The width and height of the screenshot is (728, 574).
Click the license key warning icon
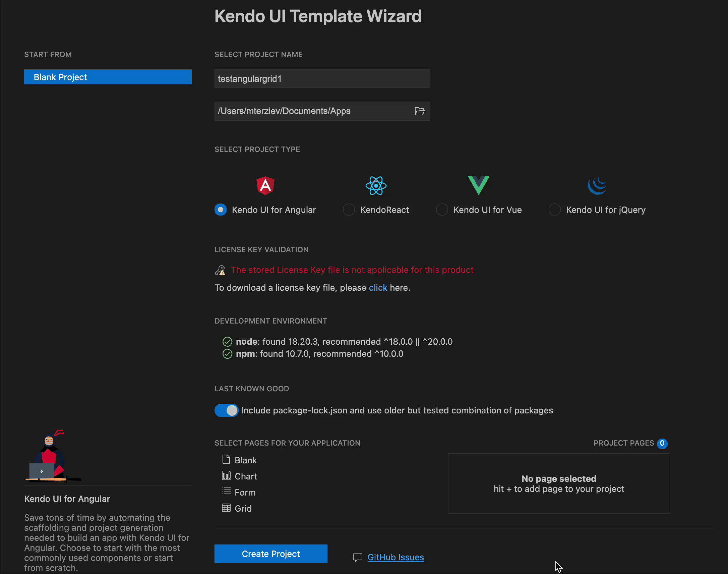pos(220,270)
